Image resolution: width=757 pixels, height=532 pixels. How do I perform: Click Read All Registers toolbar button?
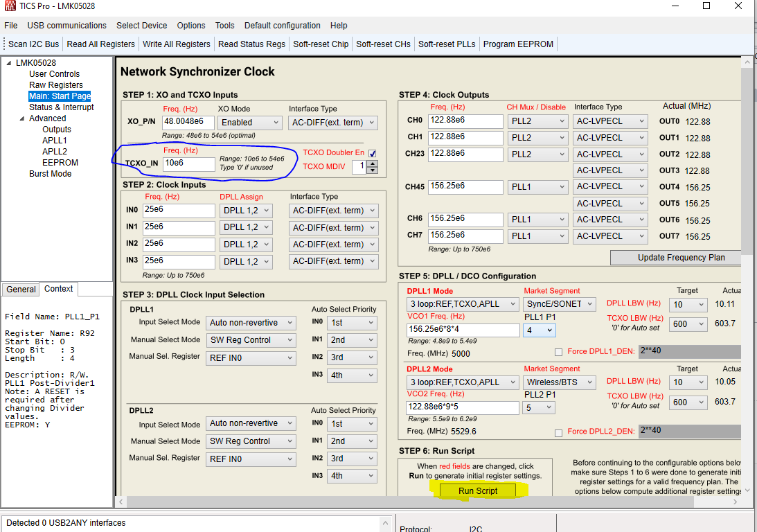click(x=100, y=44)
